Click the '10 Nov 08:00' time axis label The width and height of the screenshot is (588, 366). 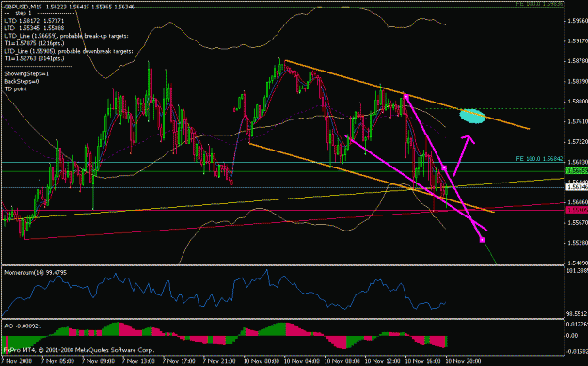click(x=342, y=361)
